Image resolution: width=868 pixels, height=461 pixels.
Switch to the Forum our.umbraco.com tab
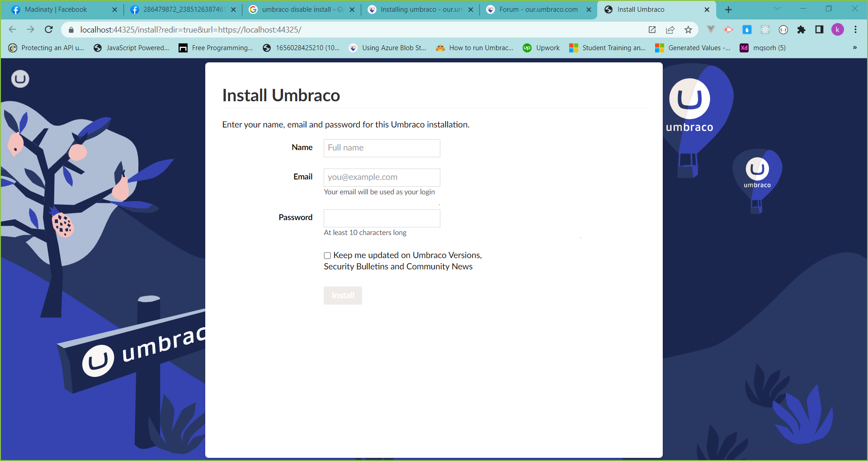[x=538, y=9]
